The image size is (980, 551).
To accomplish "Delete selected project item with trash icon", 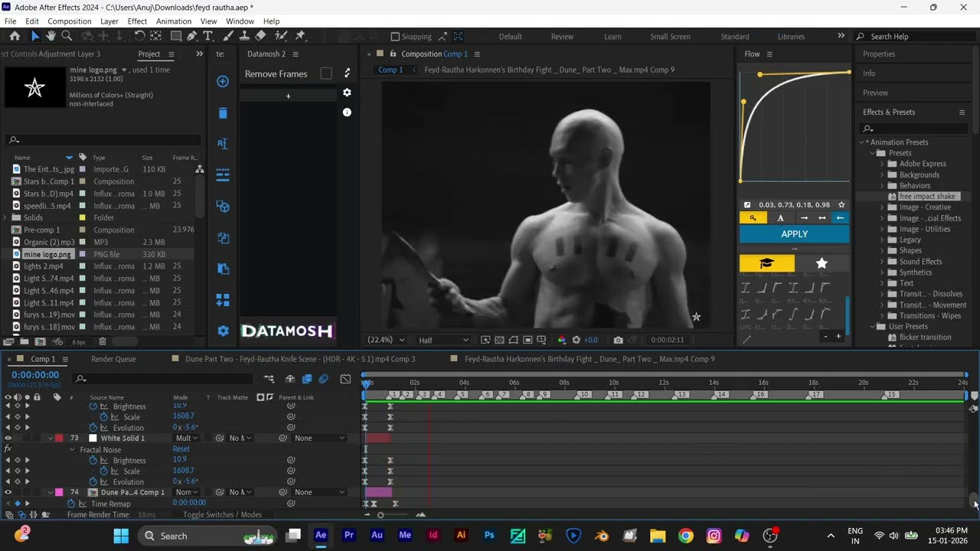I will click(x=103, y=342).
